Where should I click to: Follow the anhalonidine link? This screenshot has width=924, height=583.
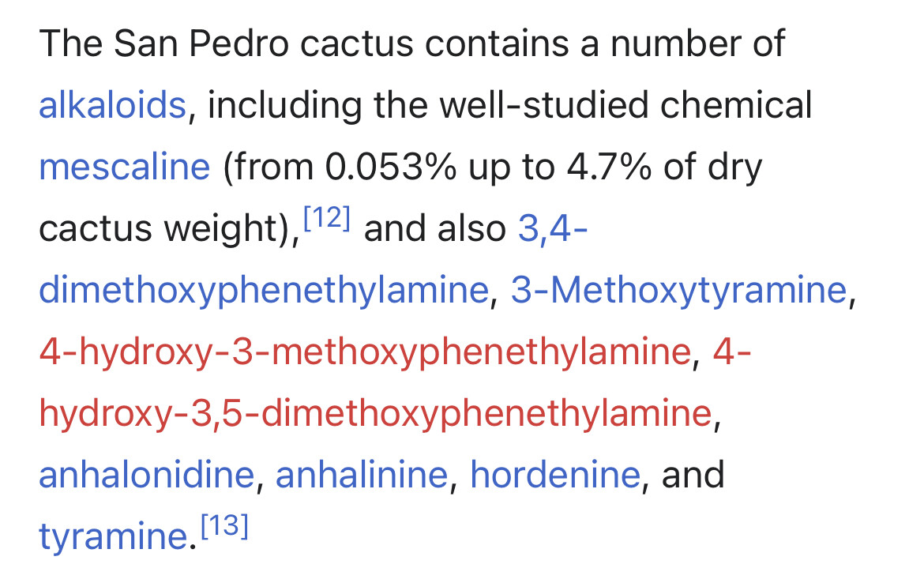[147, 475]
